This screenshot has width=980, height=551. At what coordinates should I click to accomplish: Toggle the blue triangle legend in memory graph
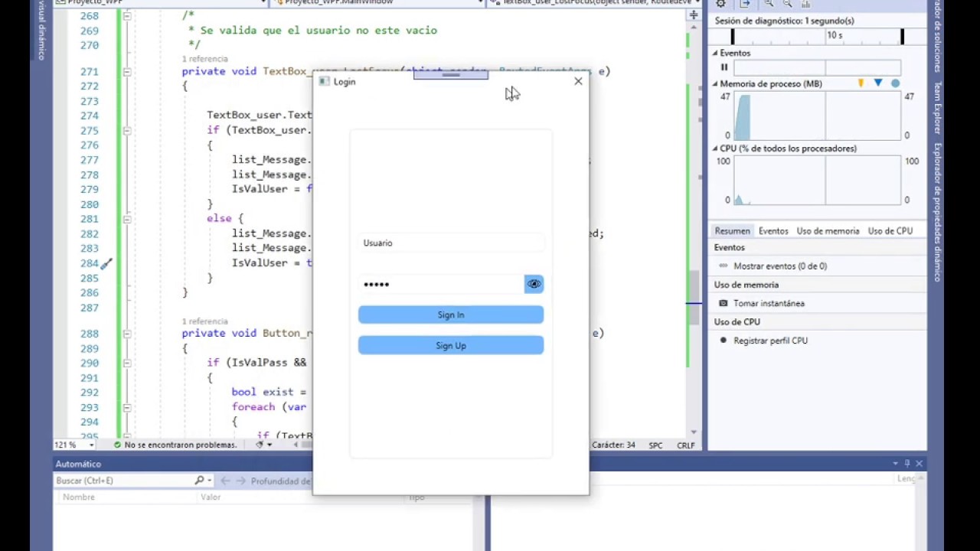point(878,83)
